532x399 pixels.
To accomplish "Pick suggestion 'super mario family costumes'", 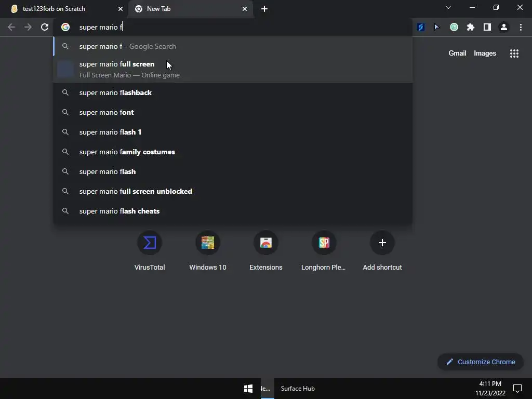I will tap(233, 152).
